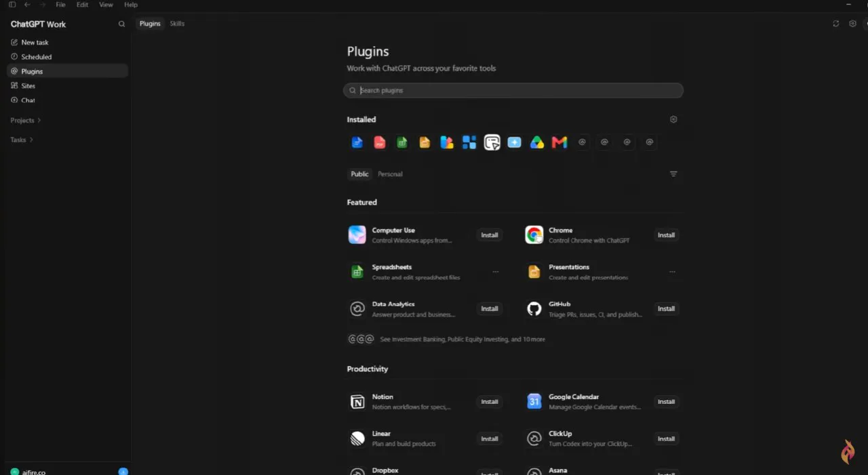Click the sidebar search magnifier icon
Viewport: 868px width, 475px height.
tap(122, 24)
